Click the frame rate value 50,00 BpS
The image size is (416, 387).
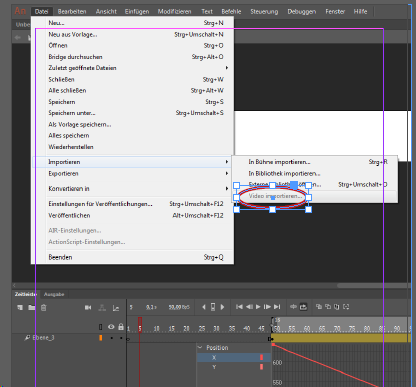click(179, 307)
